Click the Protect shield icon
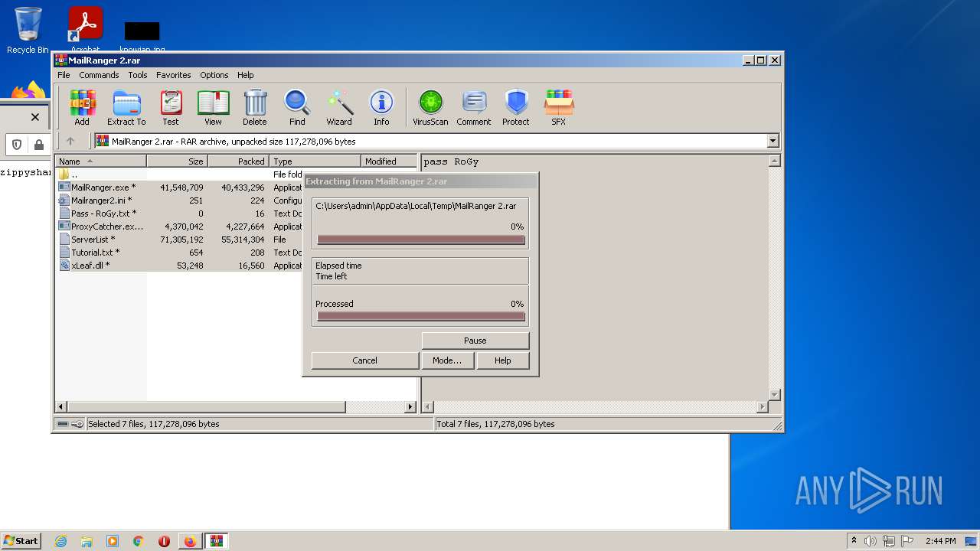This screenshot has width=980, height=551. tap(516, 107)
